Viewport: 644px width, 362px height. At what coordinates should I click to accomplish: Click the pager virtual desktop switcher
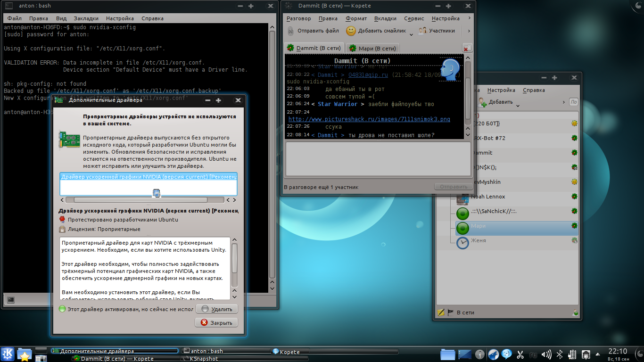tap(41, 354)
